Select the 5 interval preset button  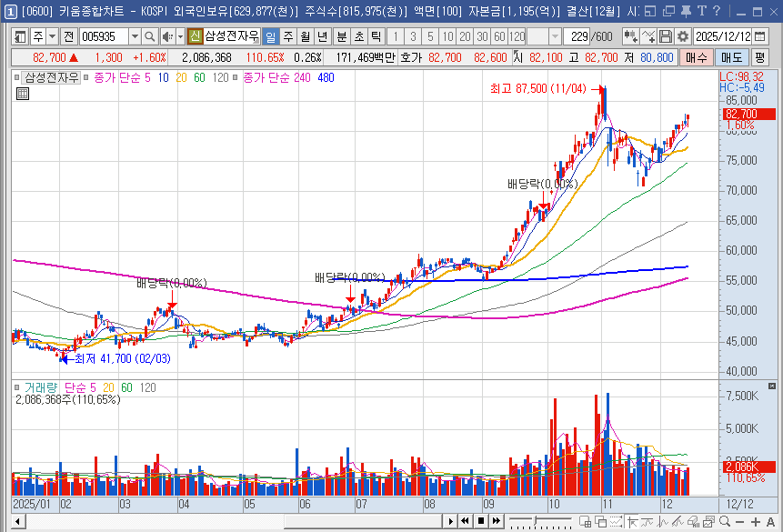[430, 36]
